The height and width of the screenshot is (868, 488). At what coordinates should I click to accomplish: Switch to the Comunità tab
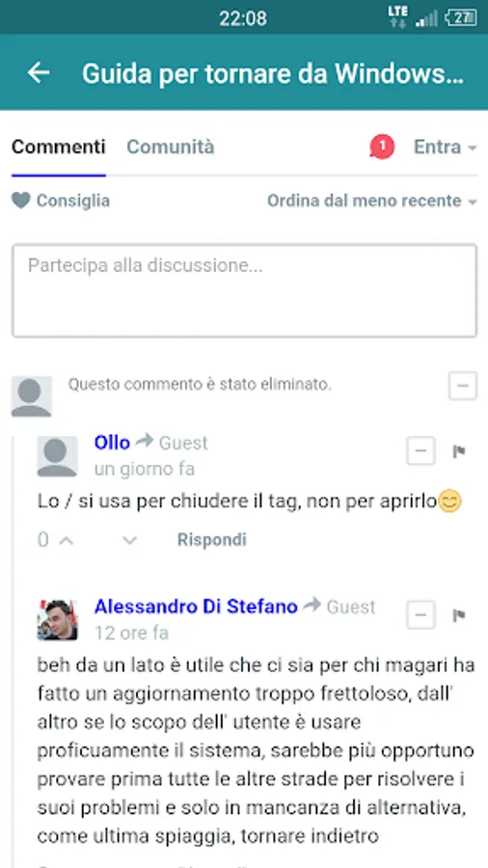coord(171,148)
